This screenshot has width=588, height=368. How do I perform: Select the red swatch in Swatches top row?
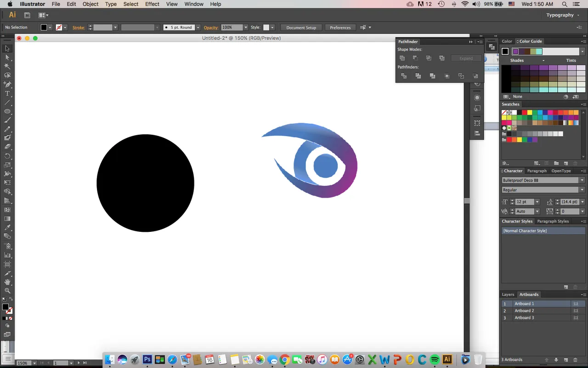coord(525,113)
